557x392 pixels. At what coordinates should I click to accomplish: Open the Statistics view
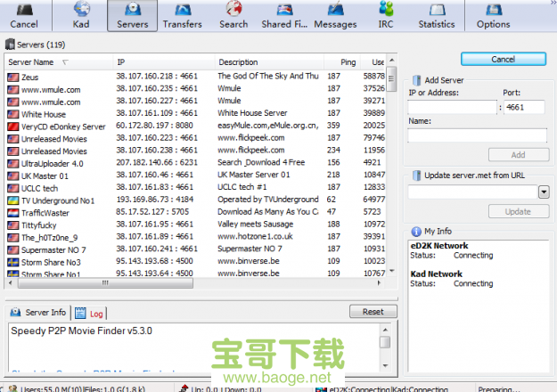[x=437, y=16]
